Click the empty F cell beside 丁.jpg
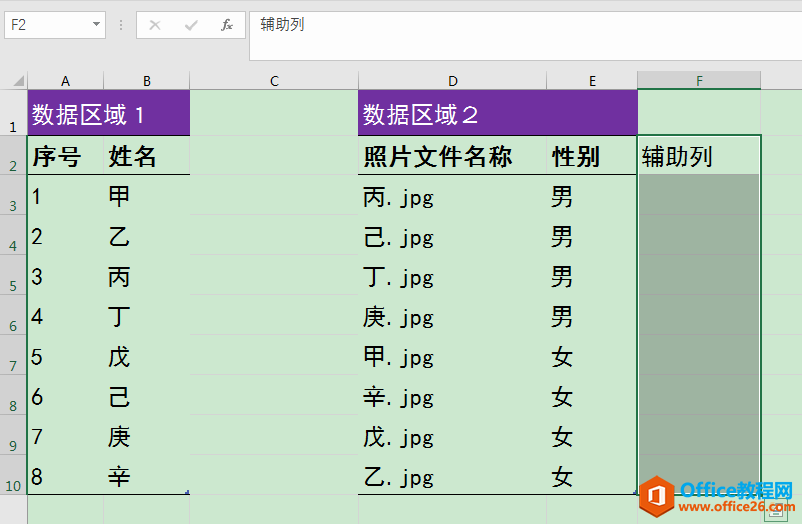 [699, 275]
